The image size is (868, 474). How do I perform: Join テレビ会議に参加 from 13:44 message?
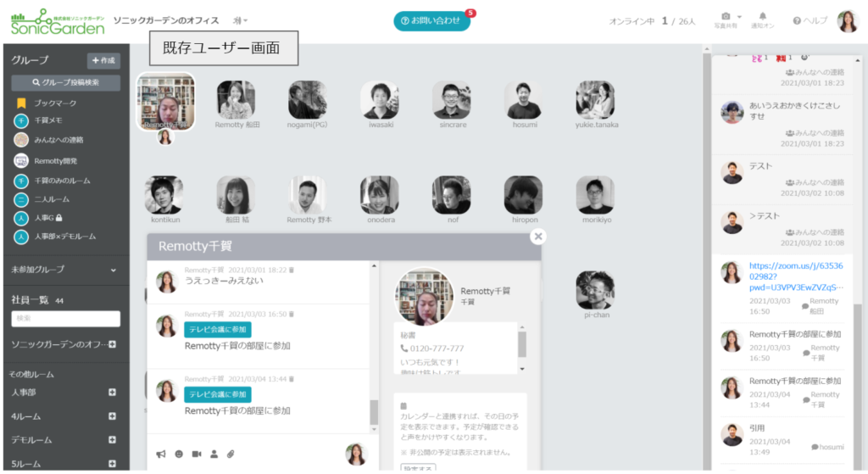point(218,394)
